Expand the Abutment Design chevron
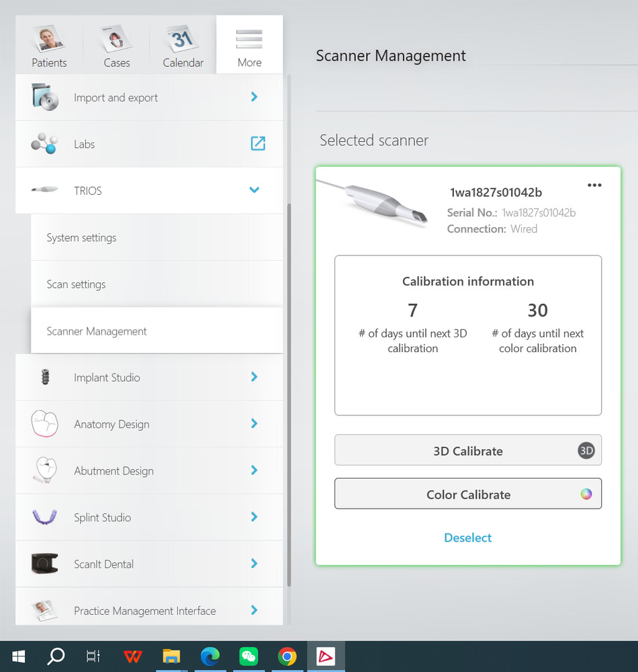 [255, 470]
